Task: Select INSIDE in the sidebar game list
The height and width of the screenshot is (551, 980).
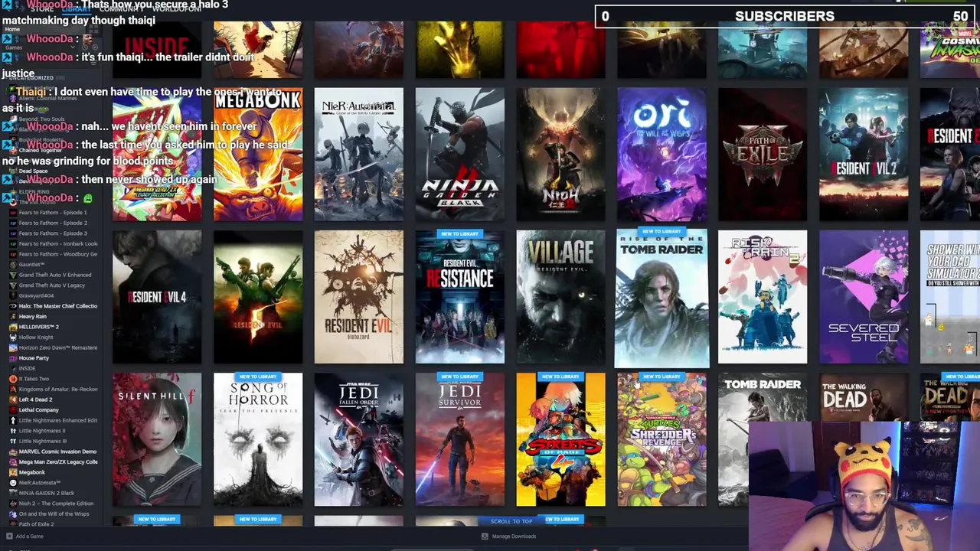Action: pos(27,368)
